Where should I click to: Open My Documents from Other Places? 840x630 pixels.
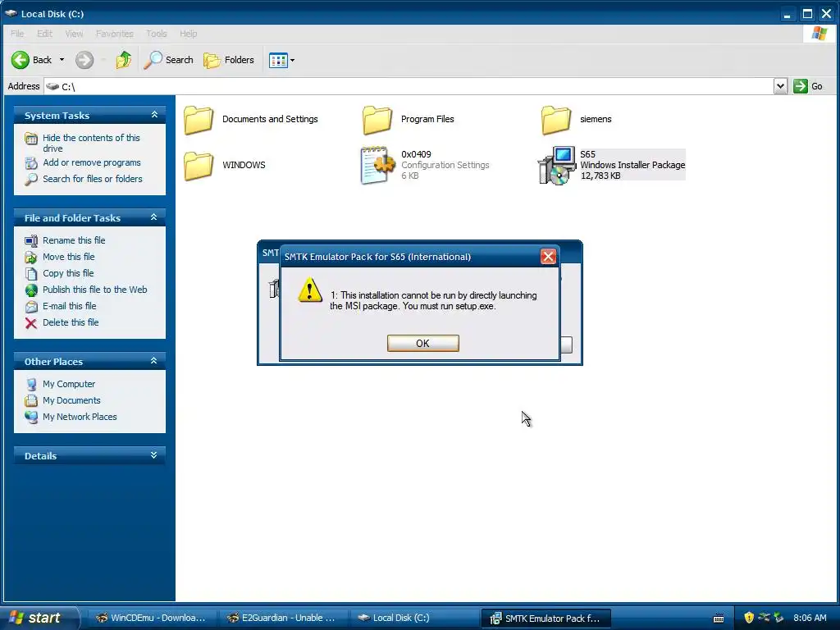[x=71, y=400]
